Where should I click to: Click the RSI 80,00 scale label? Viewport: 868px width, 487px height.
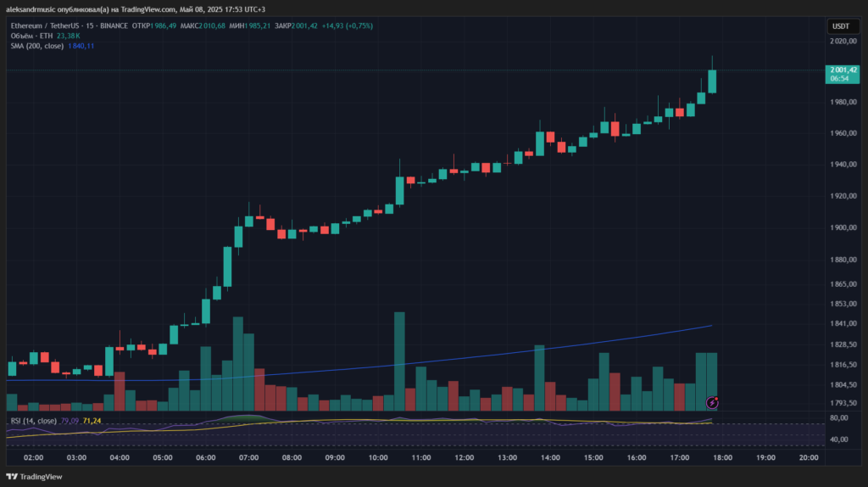839,418
